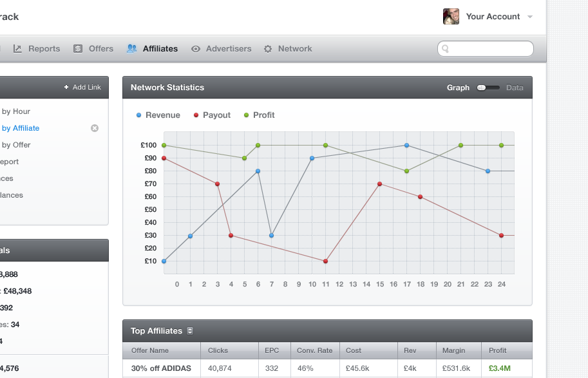Sort by Conv. Rate column header
Viewport: 588px width, 378px height.
(x=315, y=350)
